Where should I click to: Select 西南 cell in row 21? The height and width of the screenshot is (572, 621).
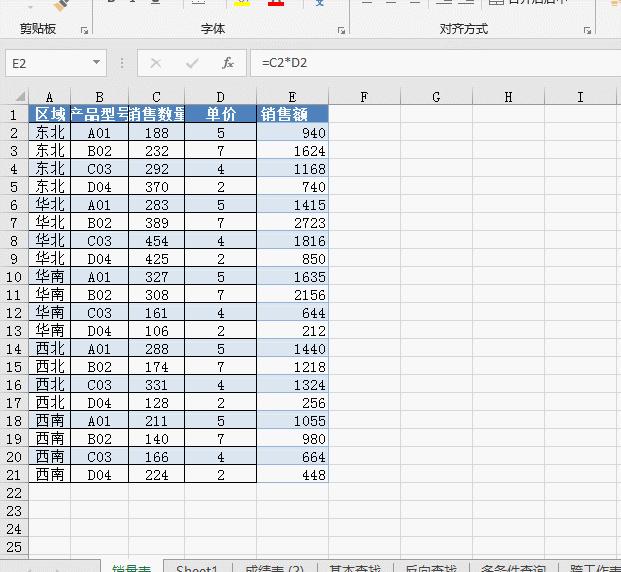[50, 475]
